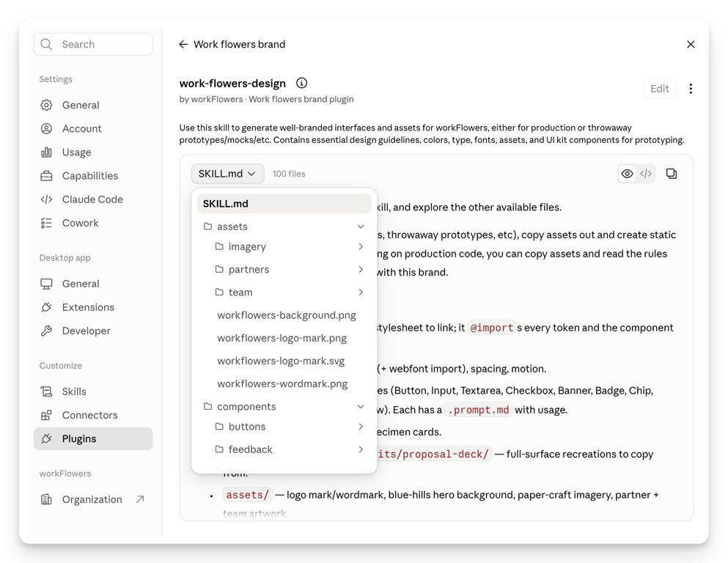Click the .prompt.md code reference

(x=479, y=410)
